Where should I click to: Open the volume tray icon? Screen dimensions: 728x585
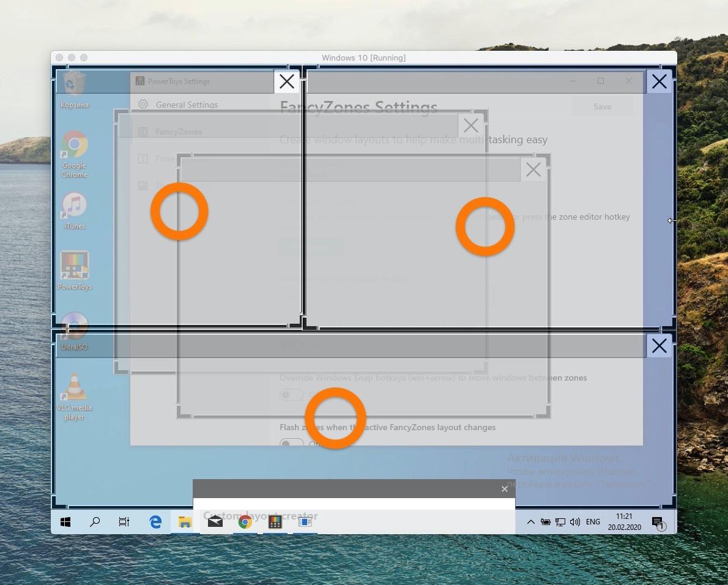[575, 522]
